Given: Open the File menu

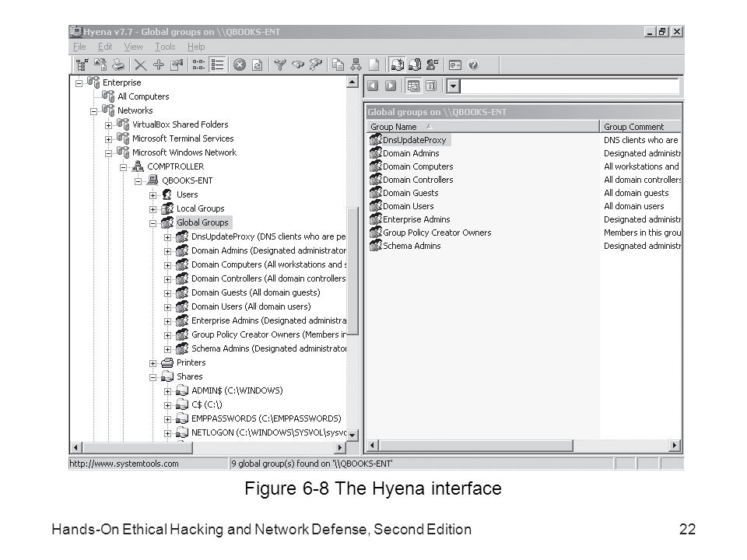Looking at the screenshot, I should (x=79, y=47).
